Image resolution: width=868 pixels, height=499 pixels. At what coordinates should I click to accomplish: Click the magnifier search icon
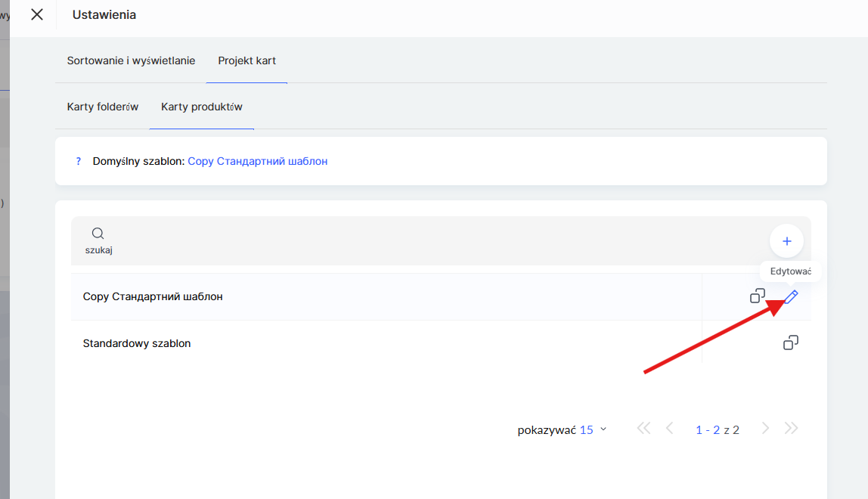[98, 234]
